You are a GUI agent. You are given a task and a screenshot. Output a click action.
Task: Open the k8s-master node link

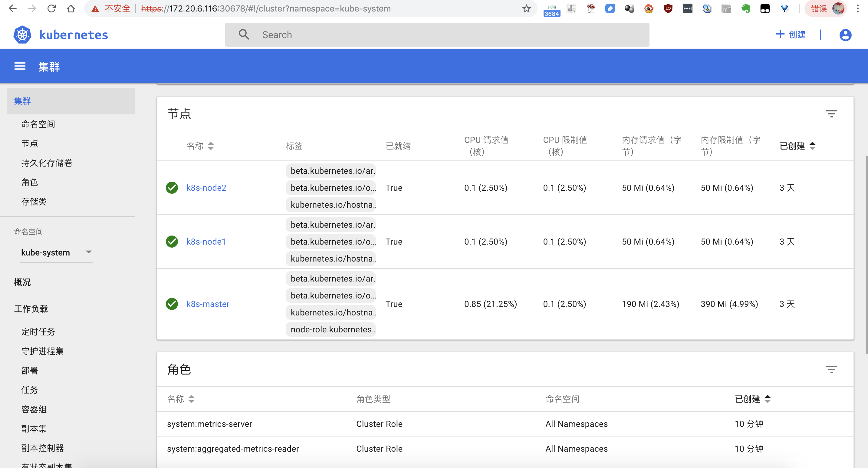click(208, 304)
